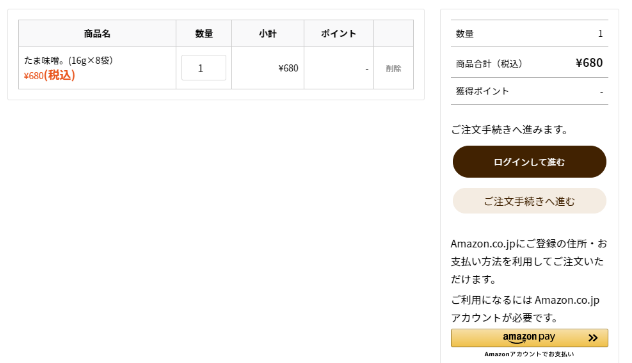Click the Amazonアカウントでお支払い caption

[x=529, y=354]
